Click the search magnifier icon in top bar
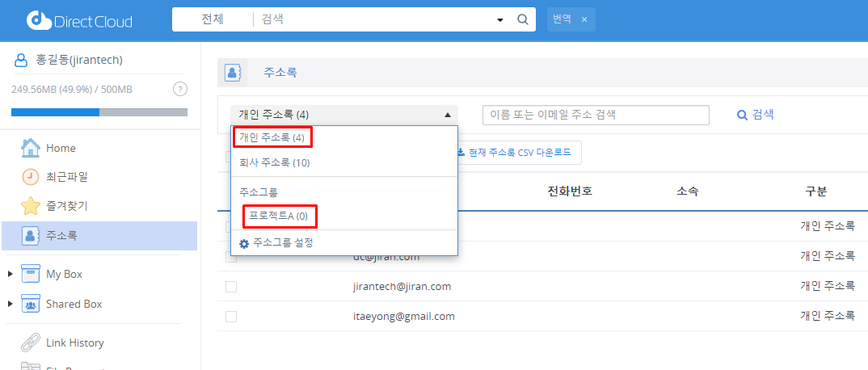Viewport: 868px width, 370px height. tap(523, 20)
